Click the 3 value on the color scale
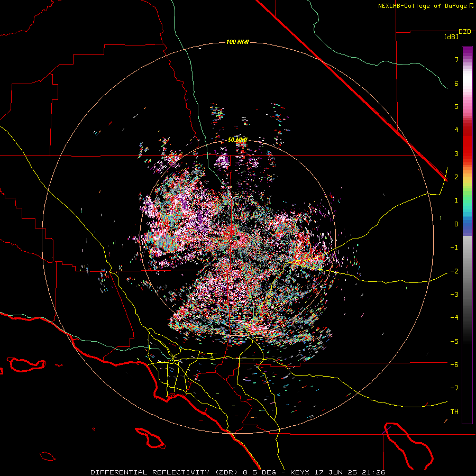Screen dimensions: 476x476 [456, 153]
